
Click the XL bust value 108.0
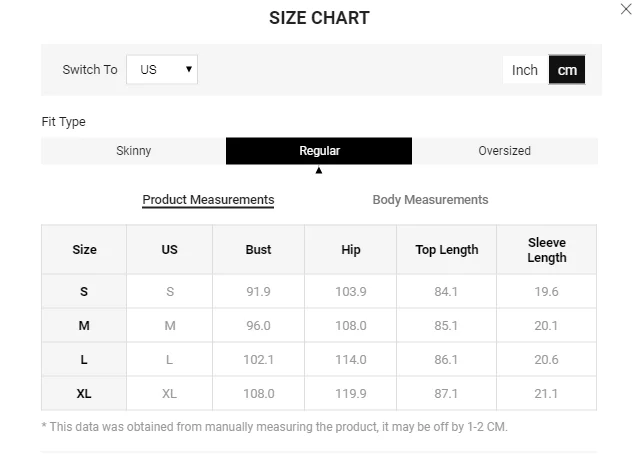click(x=258, y=394)
